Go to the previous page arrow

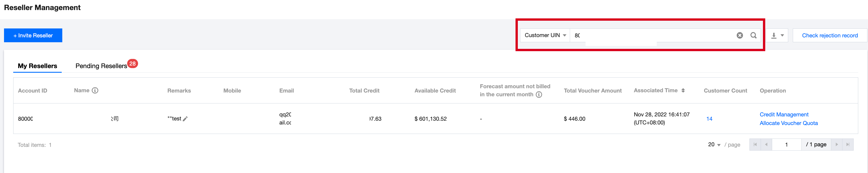click(x=766, y=145)
